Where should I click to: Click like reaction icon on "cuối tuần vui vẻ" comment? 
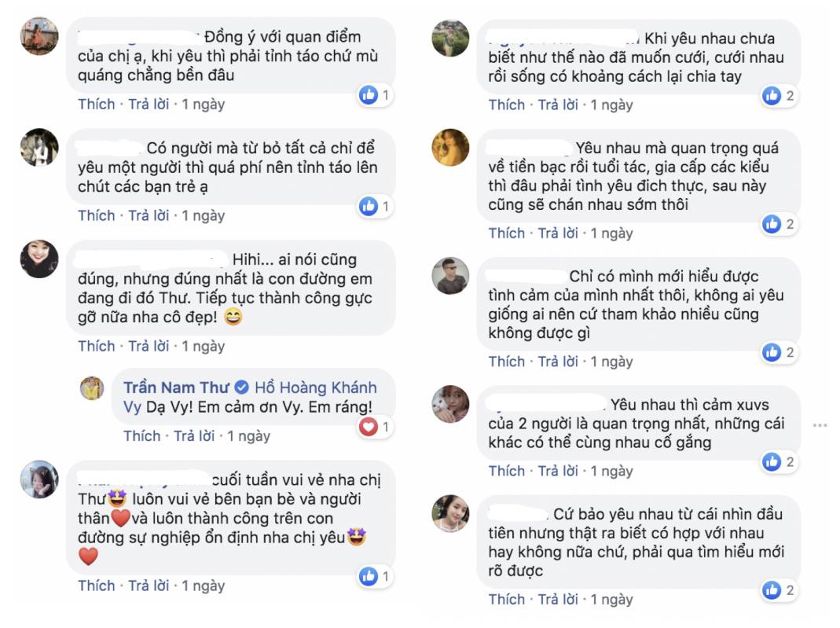click(369, 576)
